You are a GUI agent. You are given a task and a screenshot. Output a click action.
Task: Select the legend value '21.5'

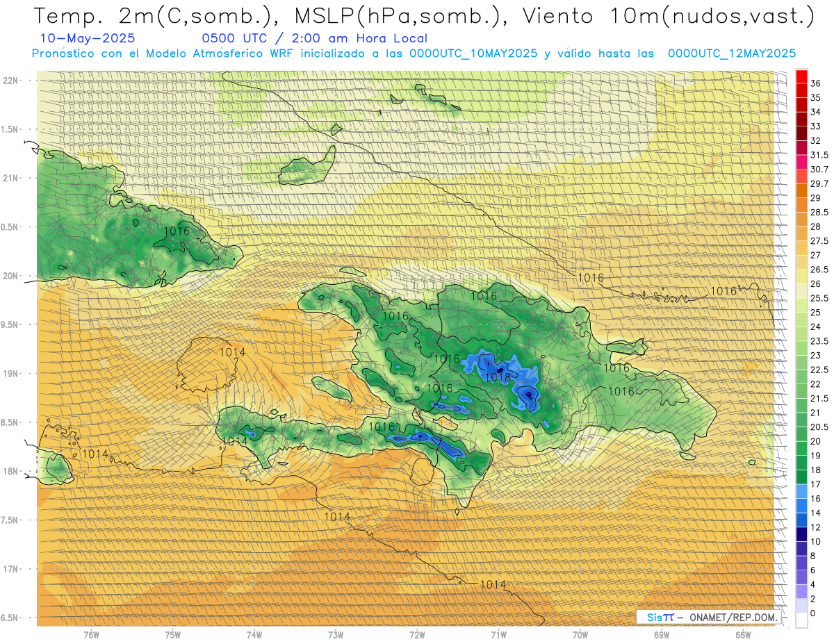[819, 399]
